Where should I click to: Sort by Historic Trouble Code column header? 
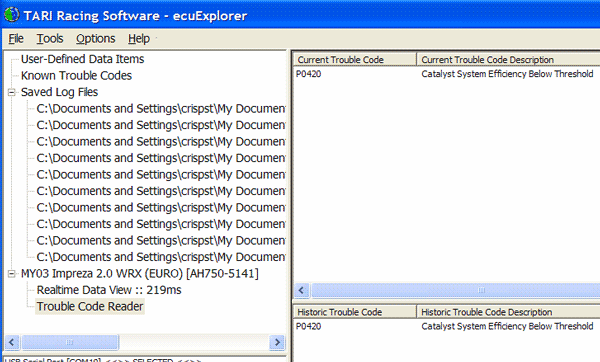[x=355, y=312]
